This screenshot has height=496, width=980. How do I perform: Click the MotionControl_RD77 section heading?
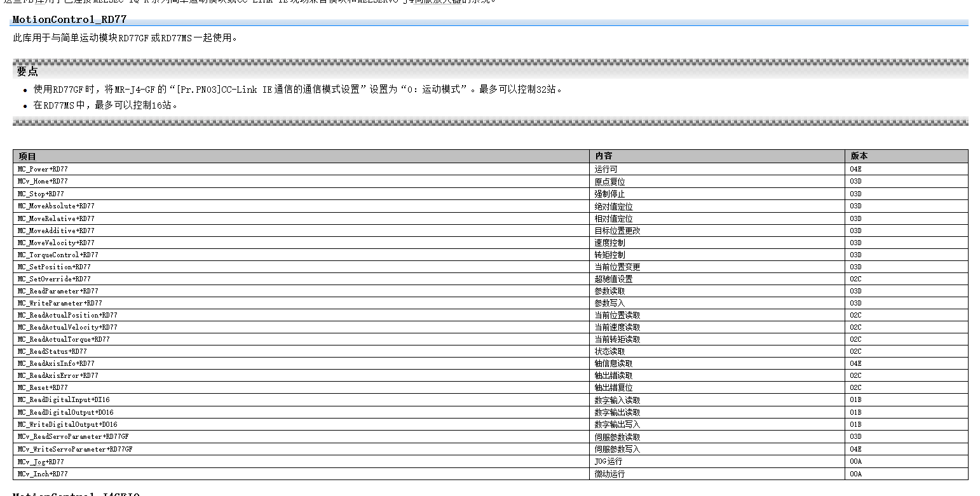[x=69, y=20]
